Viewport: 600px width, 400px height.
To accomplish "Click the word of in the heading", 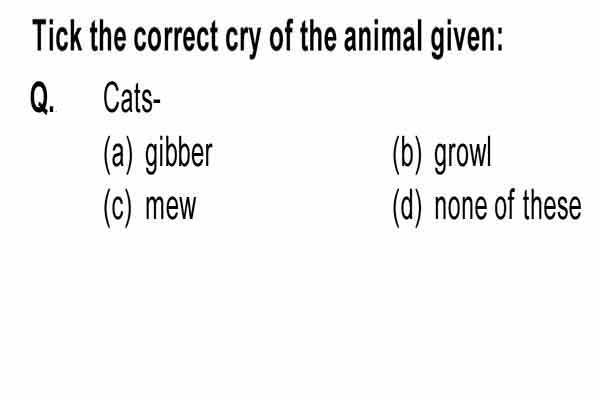I will click(281, 36).
